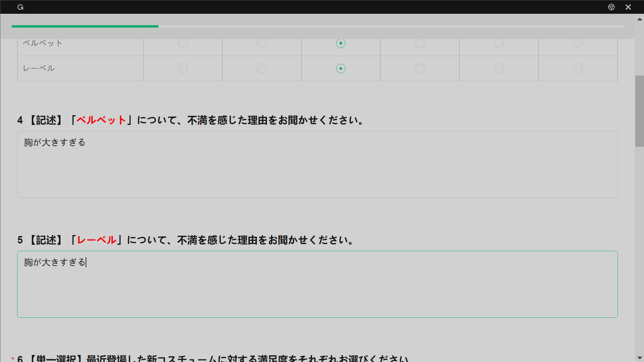Click the scrollbar down arrow
The width and height of the screenshot is (644, 362).
click(x=640, y=358)
